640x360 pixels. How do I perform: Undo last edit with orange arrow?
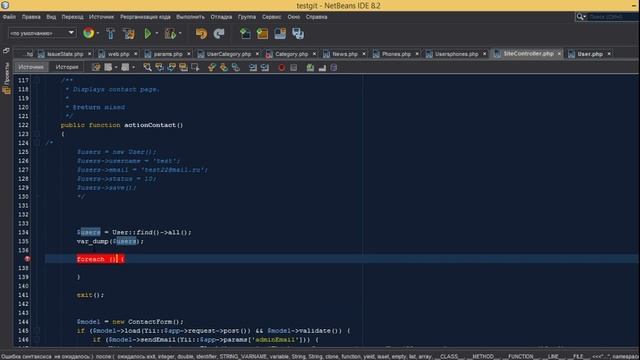(201, 33)
